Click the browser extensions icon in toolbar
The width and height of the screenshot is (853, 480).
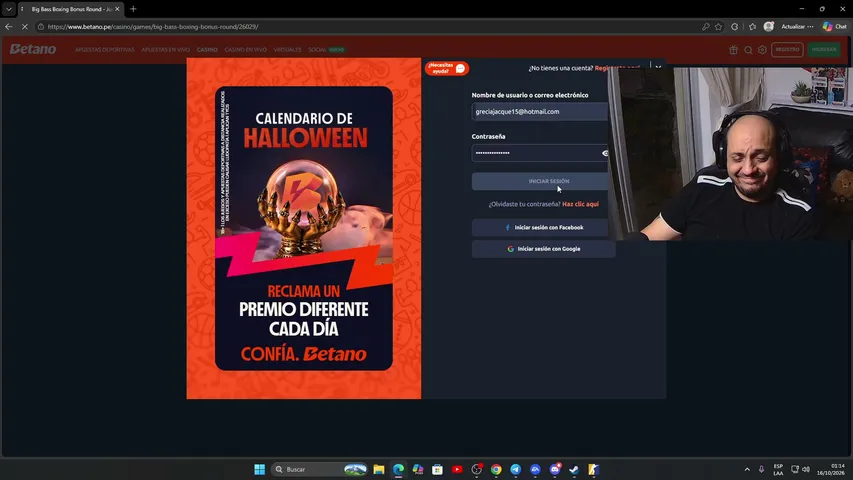[734, 26]
